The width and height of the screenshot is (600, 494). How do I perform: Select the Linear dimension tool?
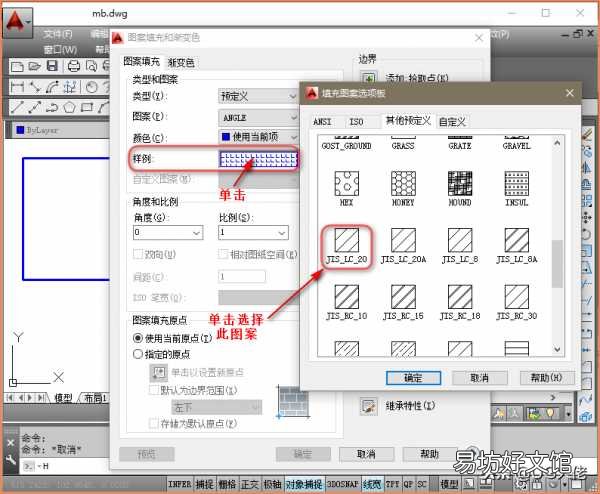point(17,87)
